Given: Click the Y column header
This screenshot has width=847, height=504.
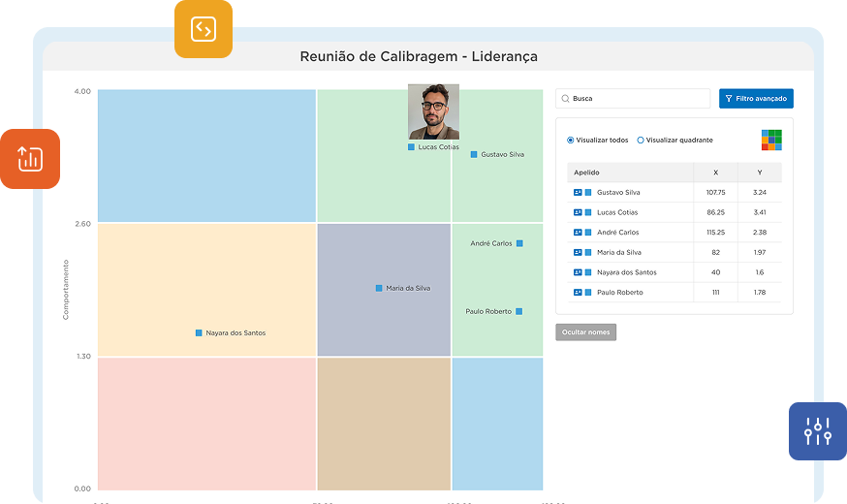Looking at the screenshot, I should [759, 173].
